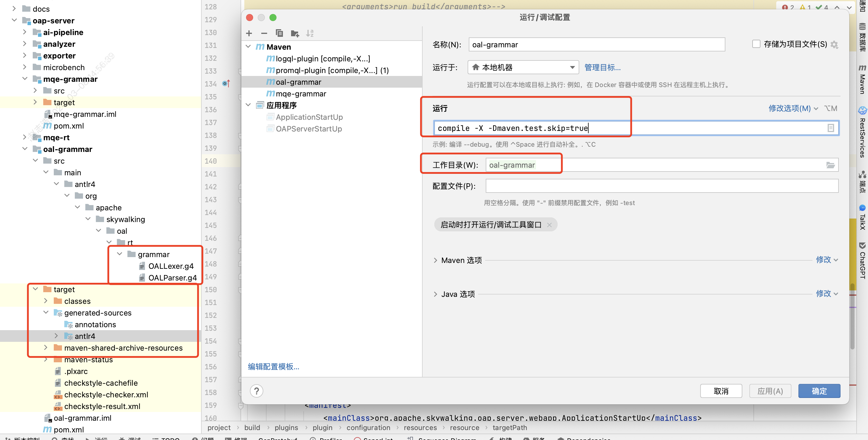
Task: Open the 本地机器 run target dropdown
Action: pos(523,67)
